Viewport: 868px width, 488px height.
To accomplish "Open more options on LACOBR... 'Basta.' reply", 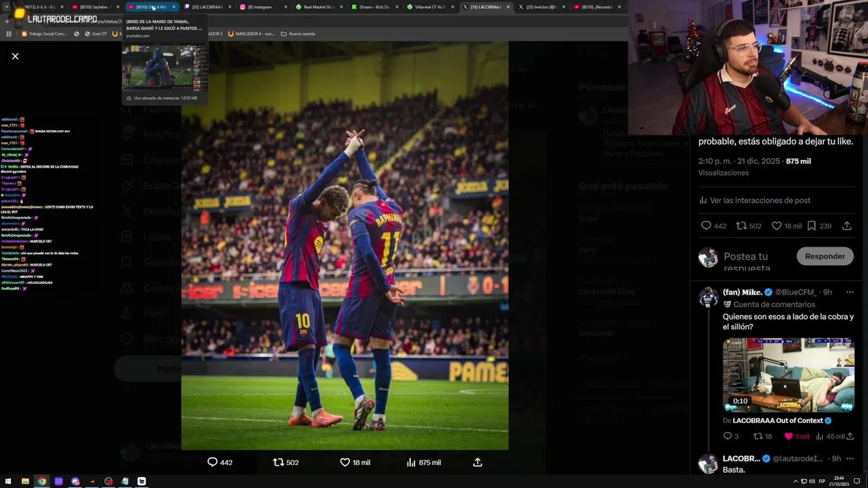I will (x=850, y=459).
